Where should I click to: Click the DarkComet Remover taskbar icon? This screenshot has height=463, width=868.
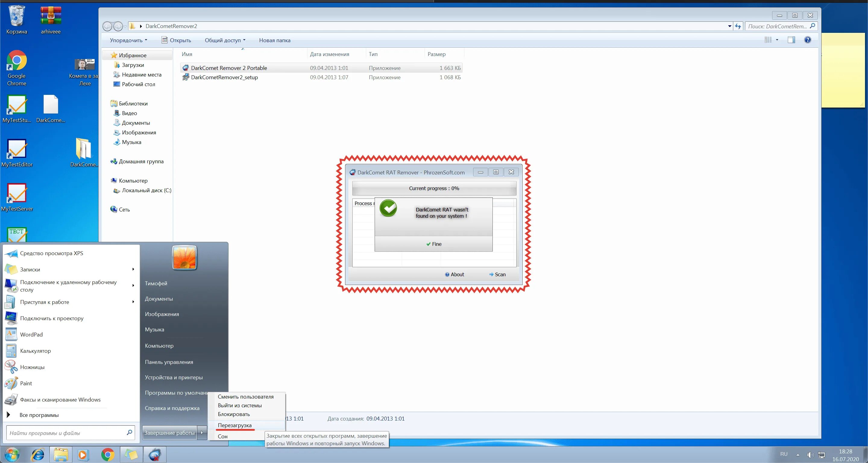155,455
